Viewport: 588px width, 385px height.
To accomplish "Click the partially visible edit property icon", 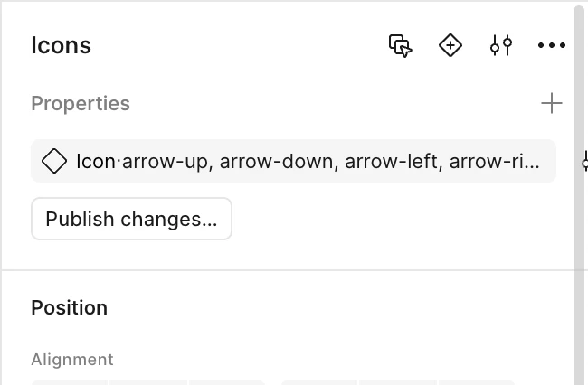I will point(584,161).
